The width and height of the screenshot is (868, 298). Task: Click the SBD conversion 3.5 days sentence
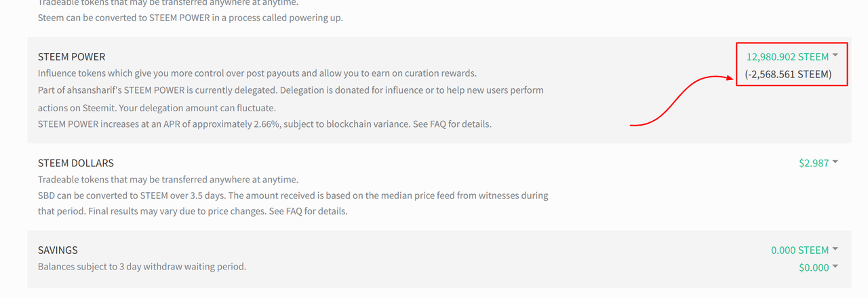click(x=292, y=195)
